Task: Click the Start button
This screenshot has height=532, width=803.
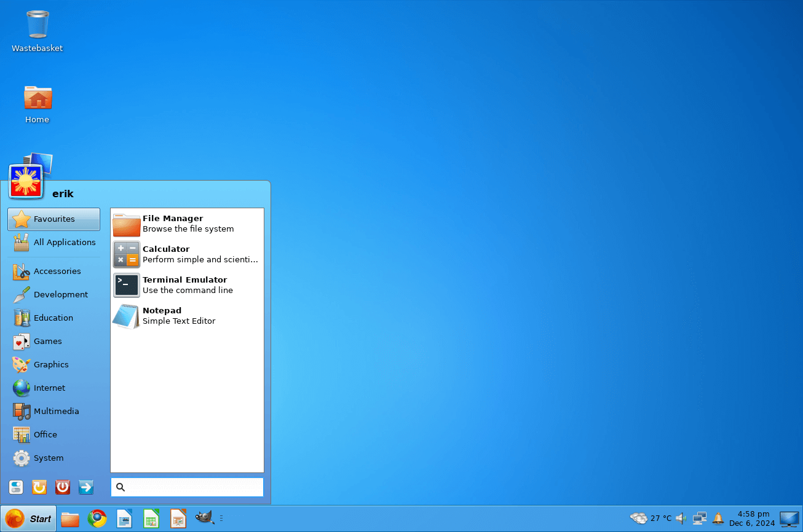Action: point(28,519)
